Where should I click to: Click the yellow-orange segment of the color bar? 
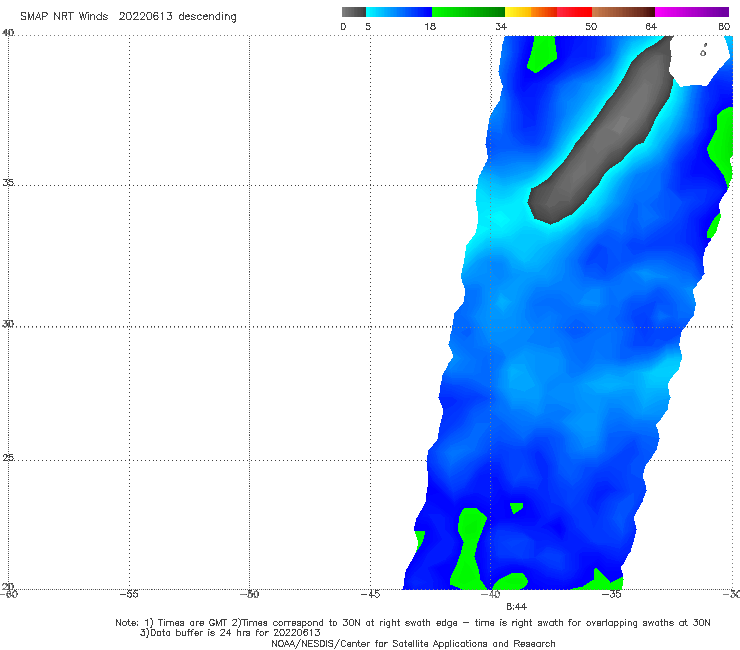click(531, 12)
